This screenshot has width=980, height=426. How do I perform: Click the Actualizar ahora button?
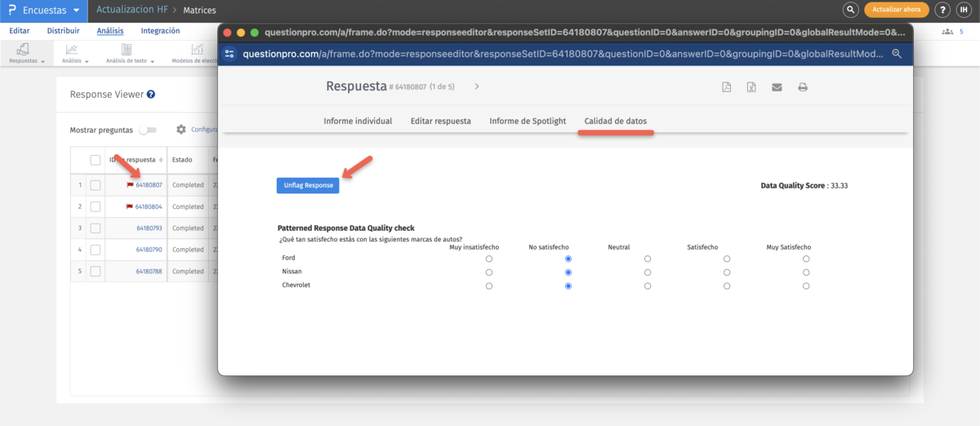pos(897,10)
